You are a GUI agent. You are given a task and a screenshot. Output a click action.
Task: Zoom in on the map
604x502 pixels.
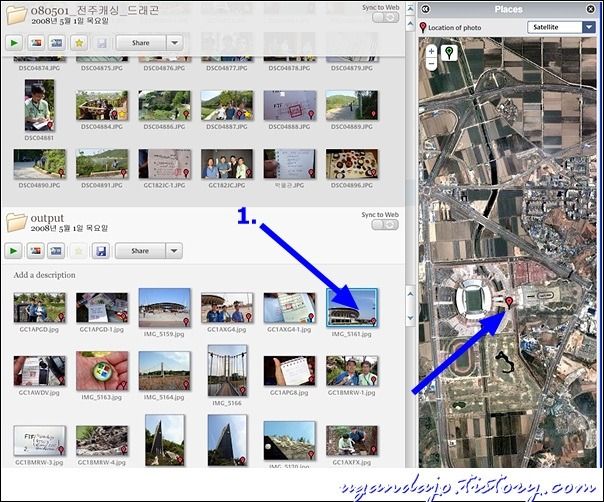[431, 51]
